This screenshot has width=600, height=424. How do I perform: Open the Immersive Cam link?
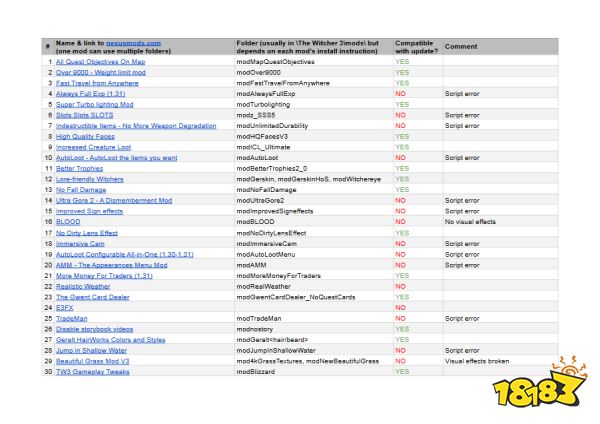79,243
